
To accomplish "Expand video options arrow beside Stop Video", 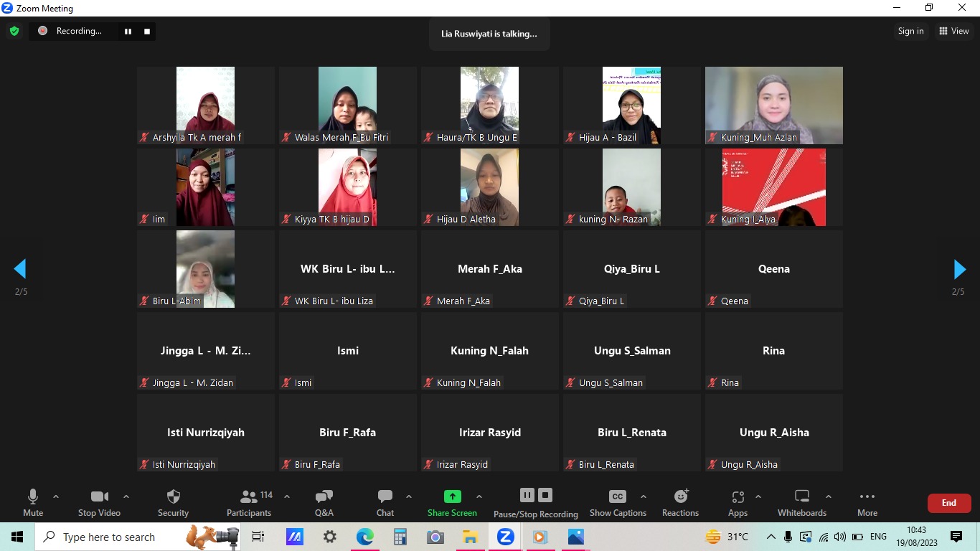I will (x=126, y=496).
